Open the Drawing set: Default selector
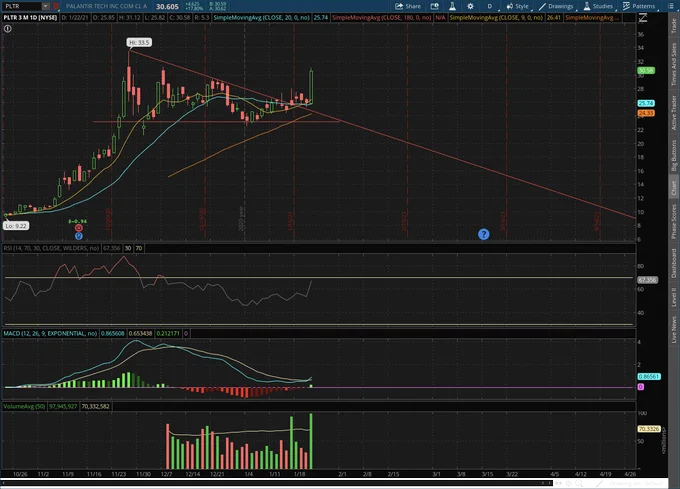This screenshot has width=680, height=489. point(635,483)
